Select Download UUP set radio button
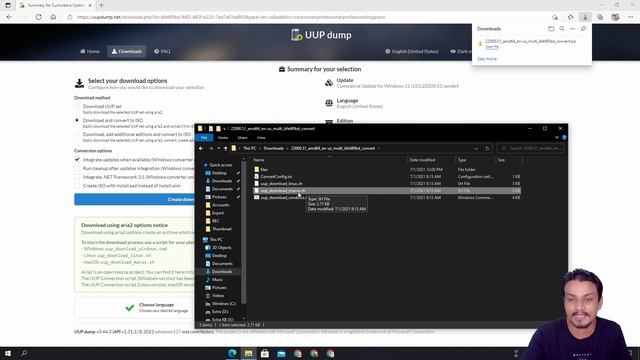 click(x=77, y=107)
